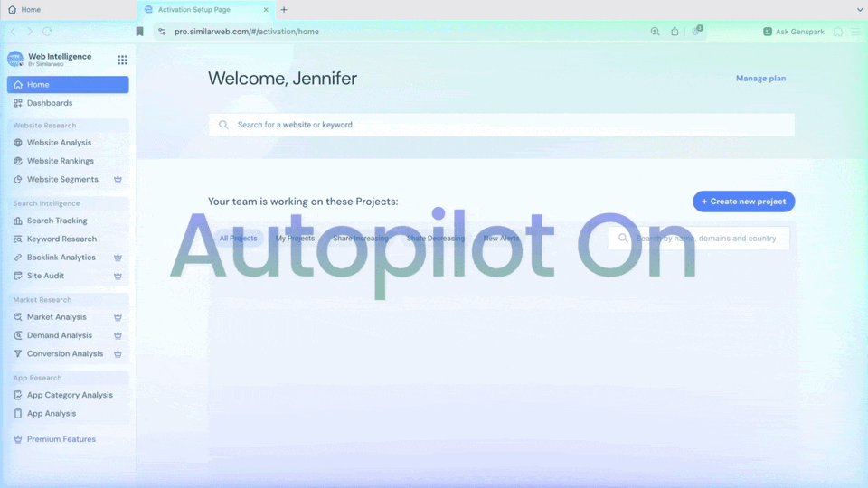Open the apps grid icon in sidebar header
This screenshot has height=488, width=868.
coord(122,60)
